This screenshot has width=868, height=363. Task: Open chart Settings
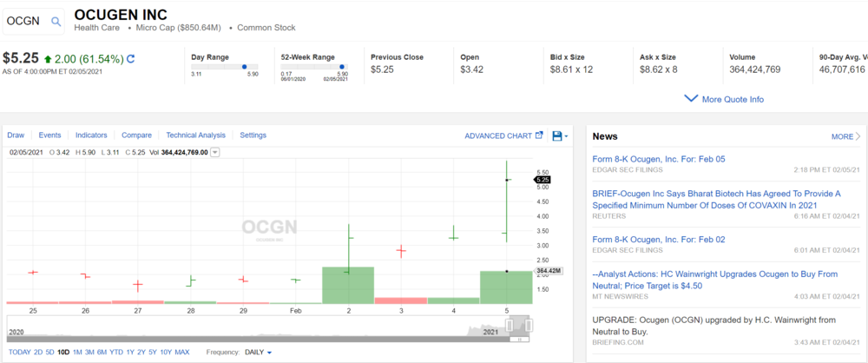(253, 135)
